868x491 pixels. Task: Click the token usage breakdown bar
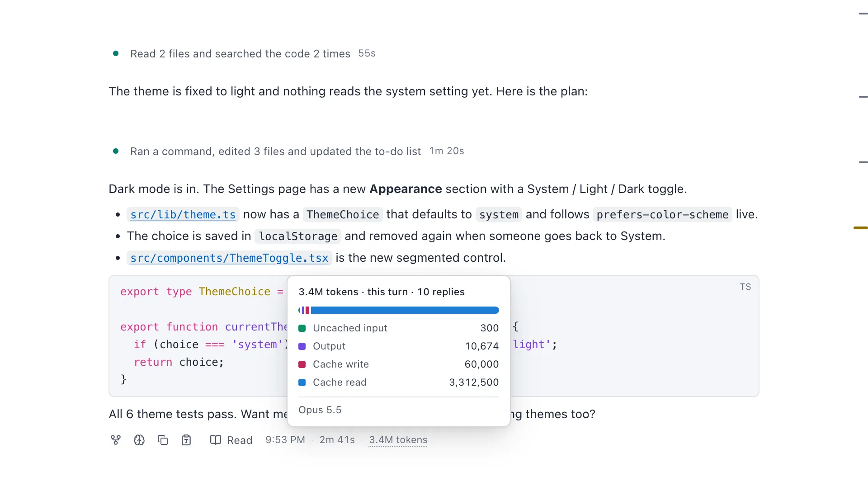pos(398,310)
